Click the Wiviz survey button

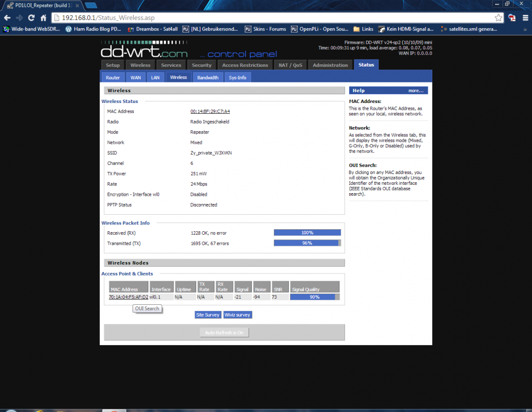tap(238, 315)
